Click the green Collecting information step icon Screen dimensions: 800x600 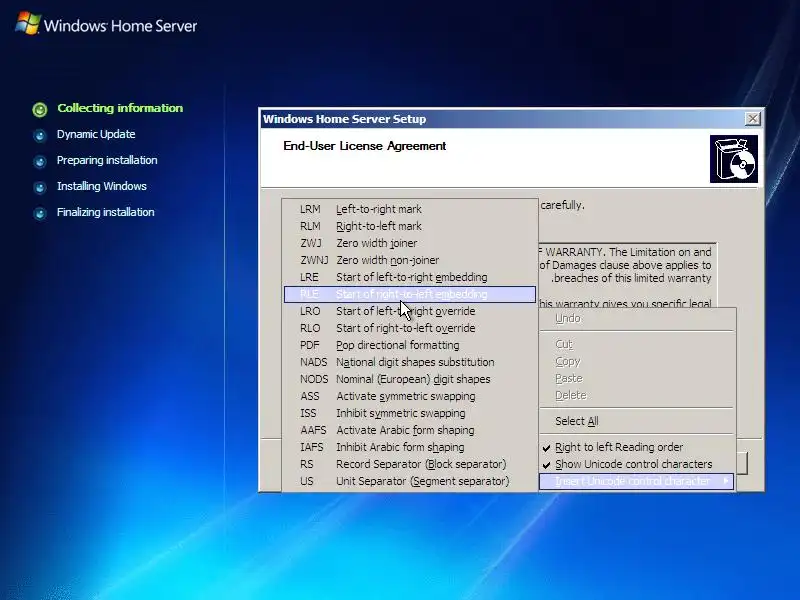(40, 109)
